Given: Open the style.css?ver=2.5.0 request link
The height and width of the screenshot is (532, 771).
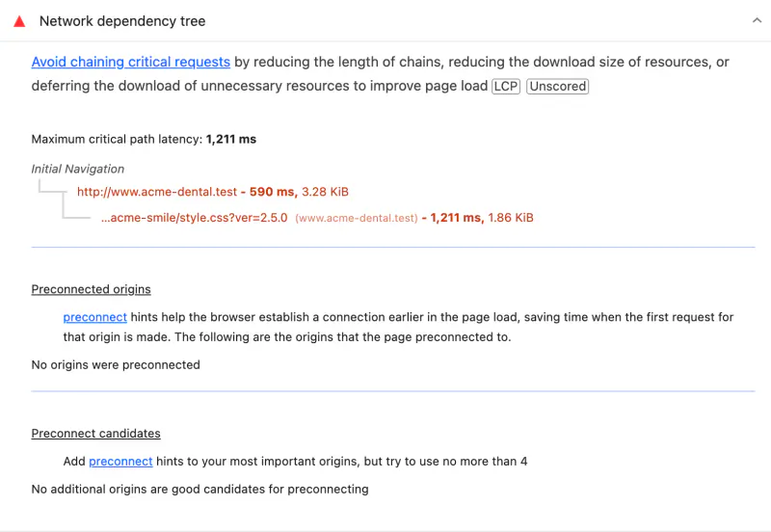Looking at the screenshot, I should tap(195, 218).
